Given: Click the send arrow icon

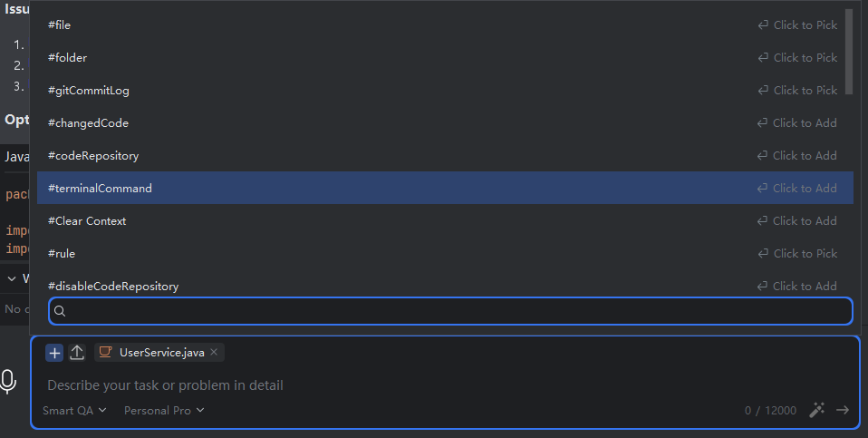Looking at the screenshot, I should 843,411.
